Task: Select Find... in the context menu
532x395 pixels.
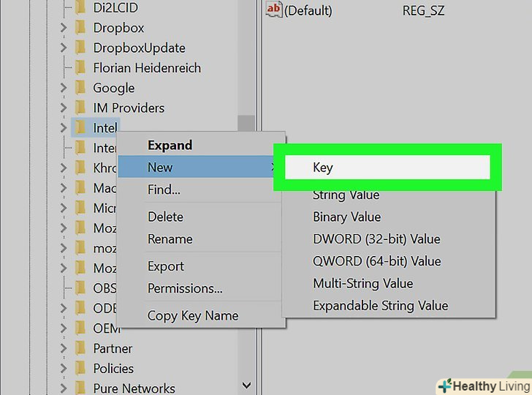Action: (x=164, y=189)
